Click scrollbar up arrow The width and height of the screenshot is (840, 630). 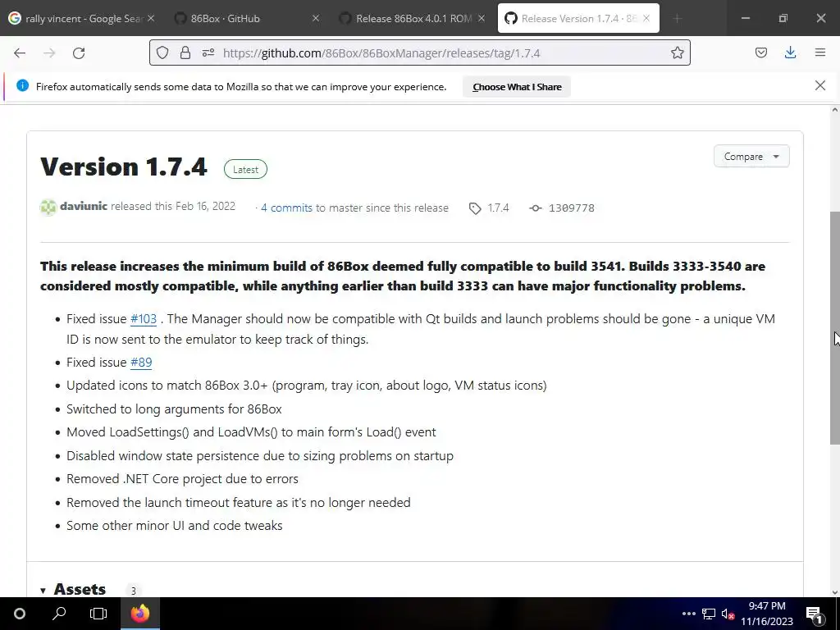coord(834,111)
